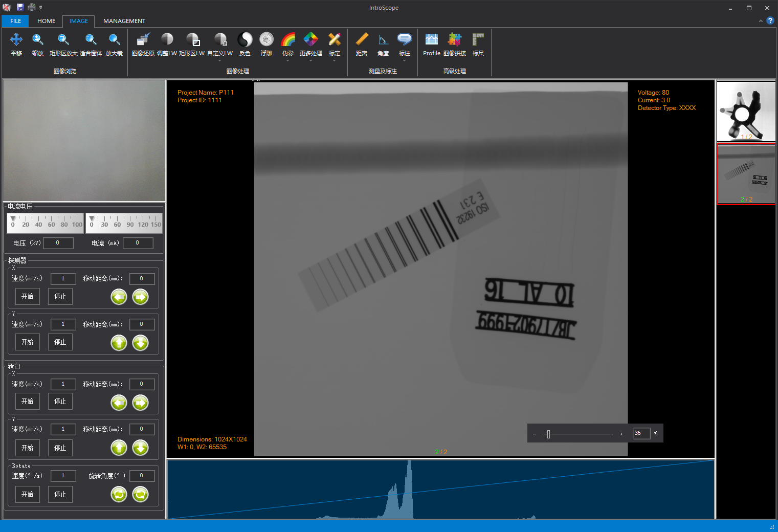The width and height of the screenshot is (778, 532).
Task: Click the 电压 (kV) input field
Action: pos(58,243)
